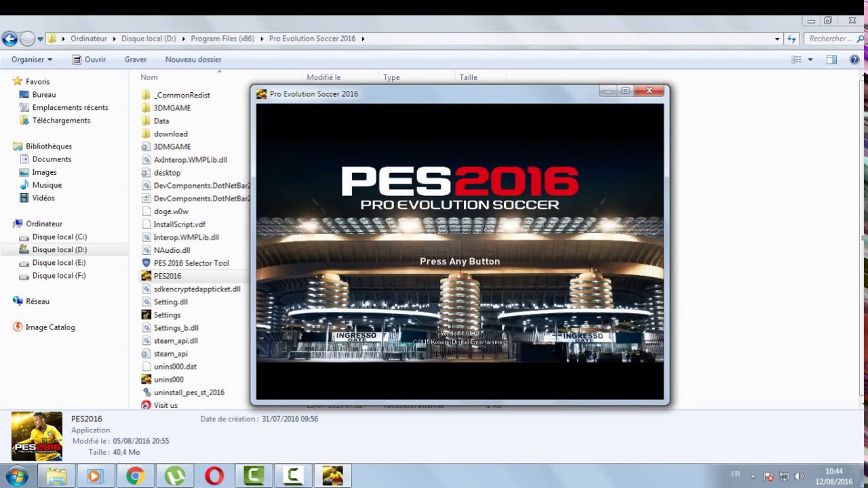
Task: Select the uninstall_pes_st_2016 shortcut
Action: [x=189, y=392]
